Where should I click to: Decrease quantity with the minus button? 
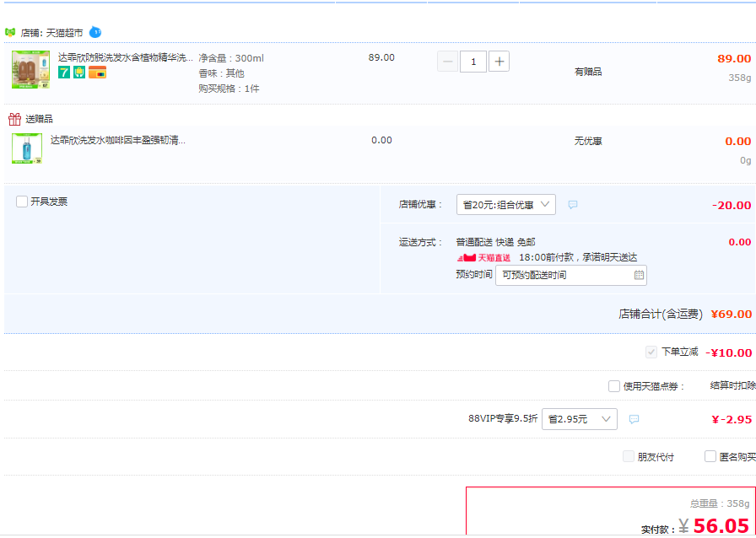[447, 62]
